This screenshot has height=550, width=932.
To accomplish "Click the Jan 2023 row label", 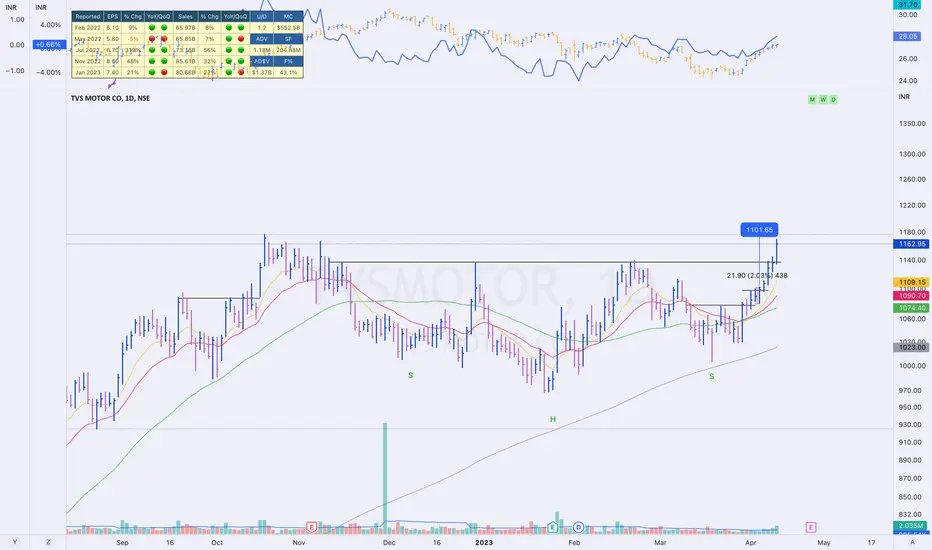I will click(x=88, y=73).
